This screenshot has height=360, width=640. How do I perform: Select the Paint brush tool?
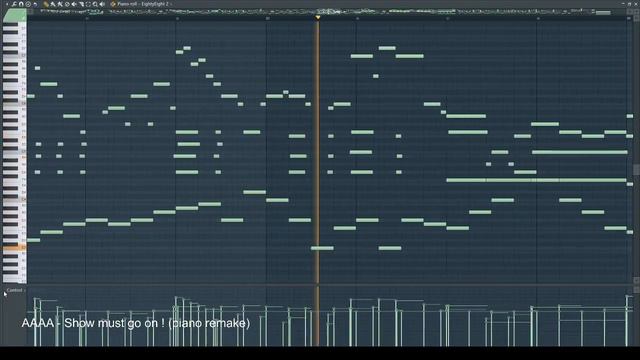[53, 4]
